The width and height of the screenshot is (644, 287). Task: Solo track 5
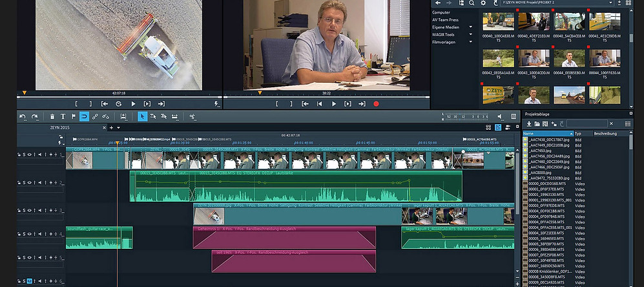[x=25, y=258]
